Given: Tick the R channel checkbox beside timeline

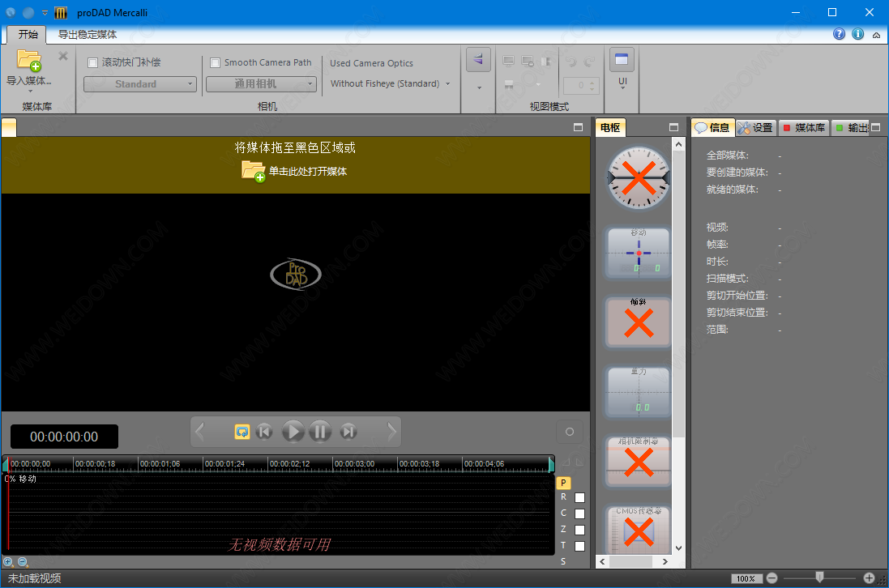Looking at the screenshot, I should point(579,497).
